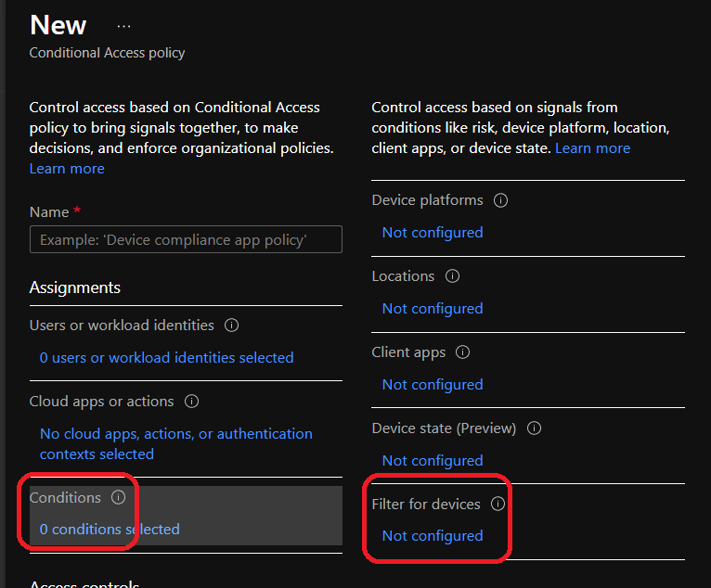Select 0 users or workload identities selected

[167, 358]
